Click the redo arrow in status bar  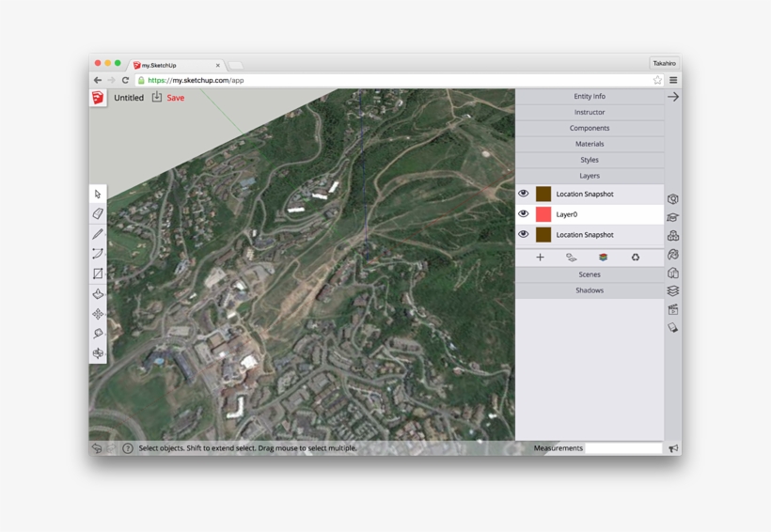click(x=111, y=448)
